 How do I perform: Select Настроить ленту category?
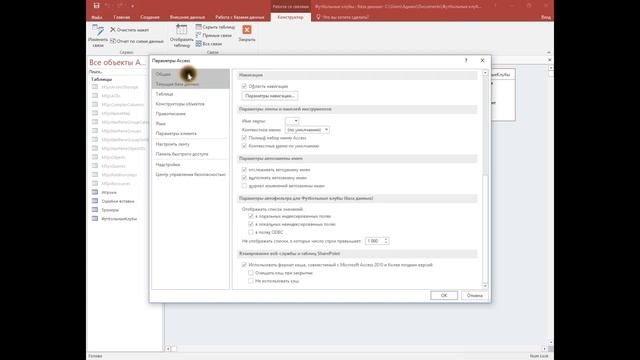190,144
